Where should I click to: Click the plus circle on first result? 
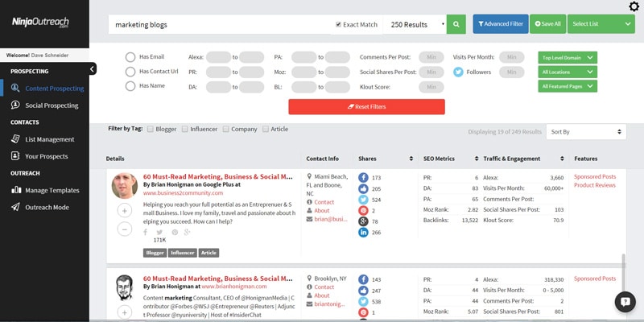pos(125,211)
